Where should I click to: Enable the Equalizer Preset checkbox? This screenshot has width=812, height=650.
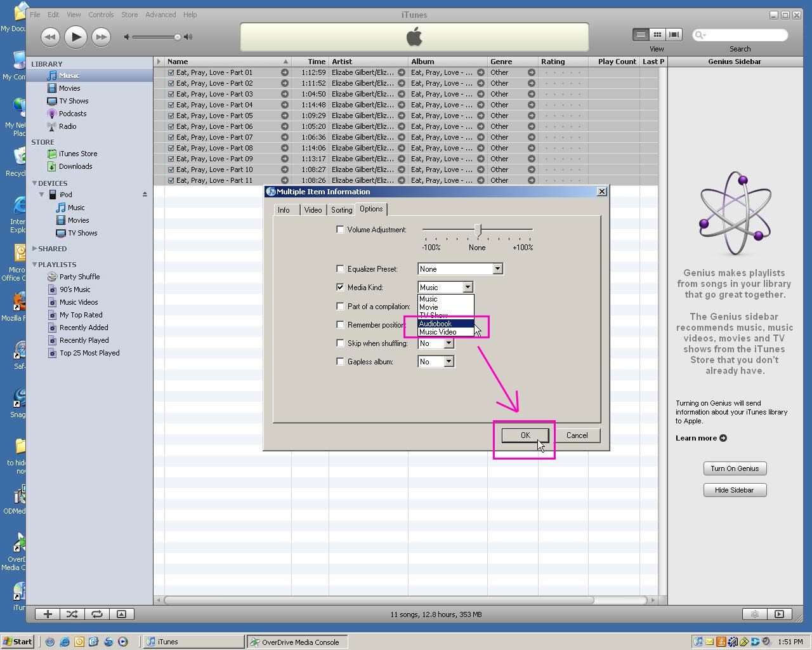(x=340, y=269)
